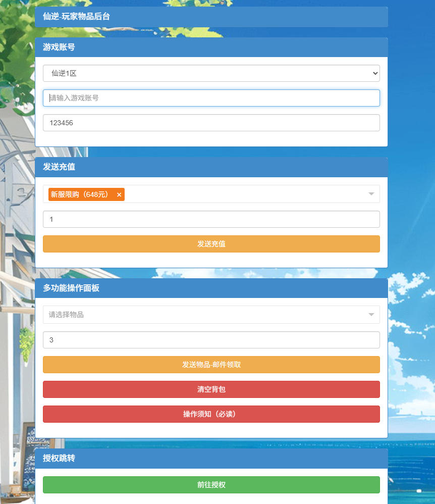Select the orange 新服限购（648元） tag label

[80, 194]
